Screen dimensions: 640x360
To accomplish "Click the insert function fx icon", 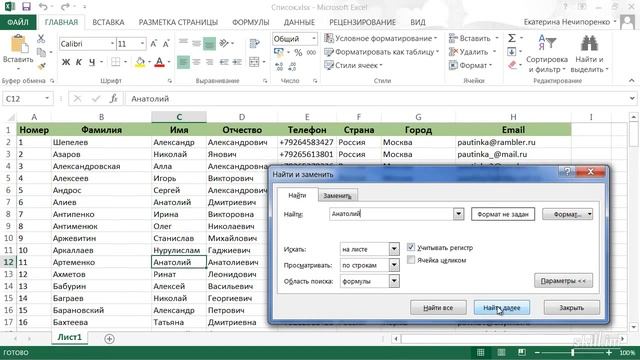I will (x=113, y=99).
